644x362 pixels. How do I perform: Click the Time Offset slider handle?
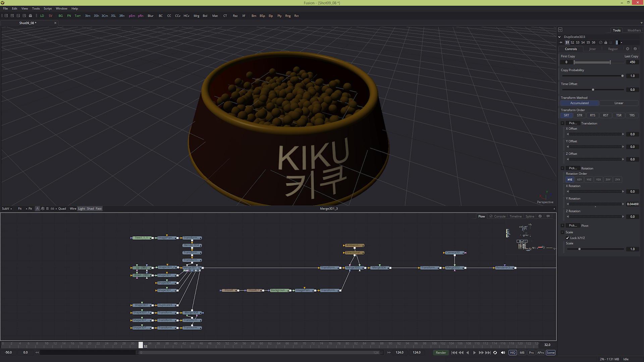[x=593, y=90]
